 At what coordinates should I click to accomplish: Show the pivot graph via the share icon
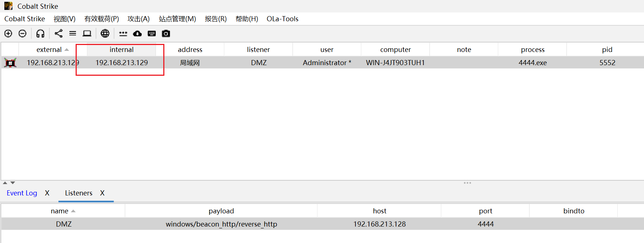58,34
